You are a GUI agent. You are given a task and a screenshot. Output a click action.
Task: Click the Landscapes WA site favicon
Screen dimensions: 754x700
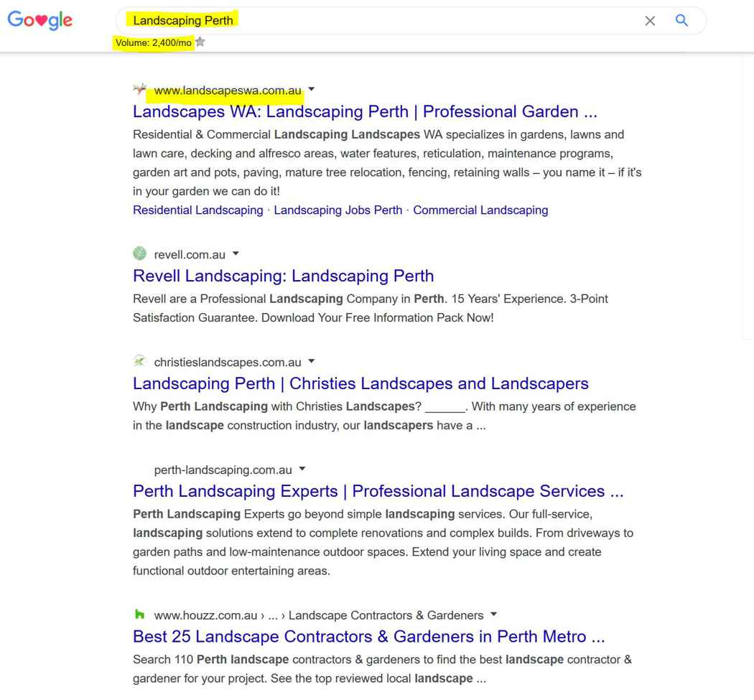(139, 90)
